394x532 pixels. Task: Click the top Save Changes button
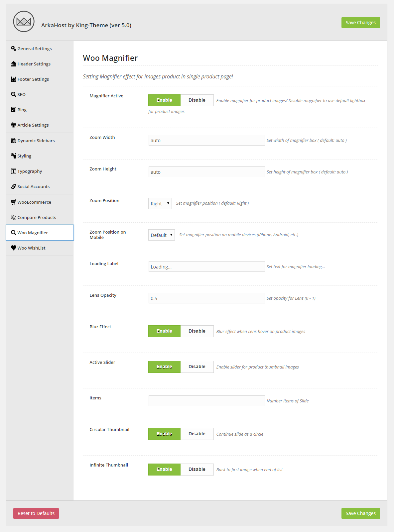360,23
